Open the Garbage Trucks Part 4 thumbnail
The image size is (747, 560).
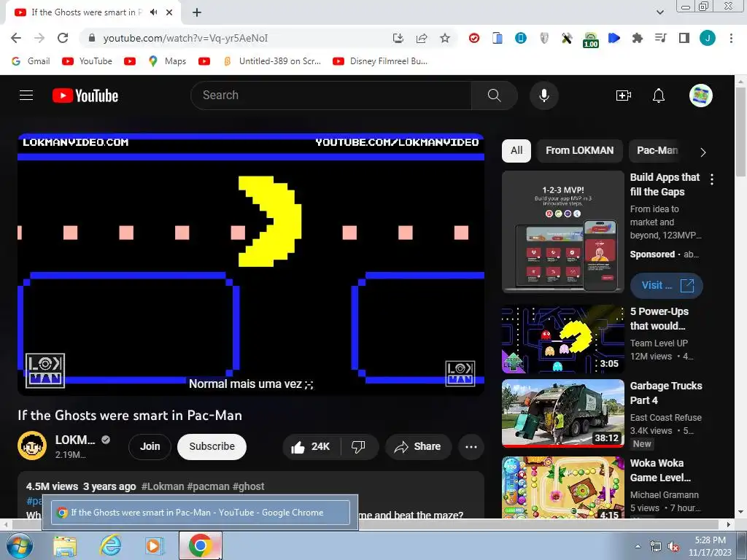click(x=562, y=413)
